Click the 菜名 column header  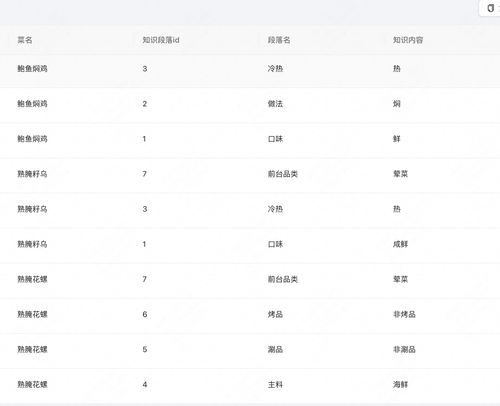(x=25, y=40)
